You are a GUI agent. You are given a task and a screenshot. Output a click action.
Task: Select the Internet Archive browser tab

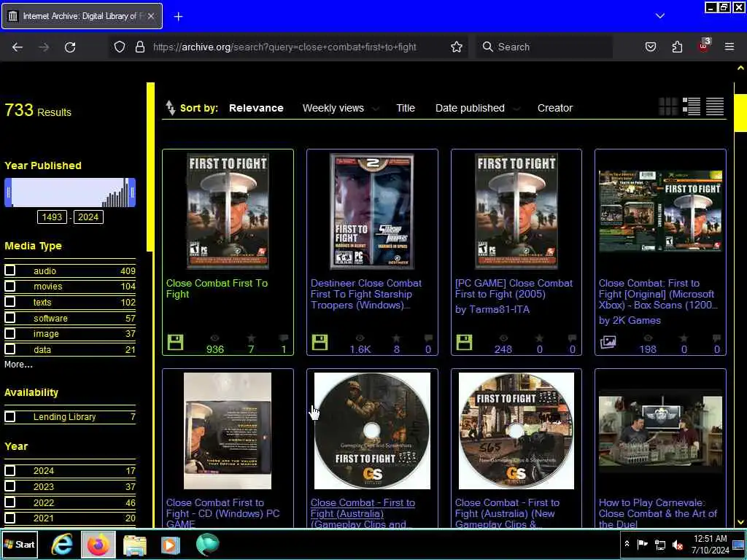82,16
